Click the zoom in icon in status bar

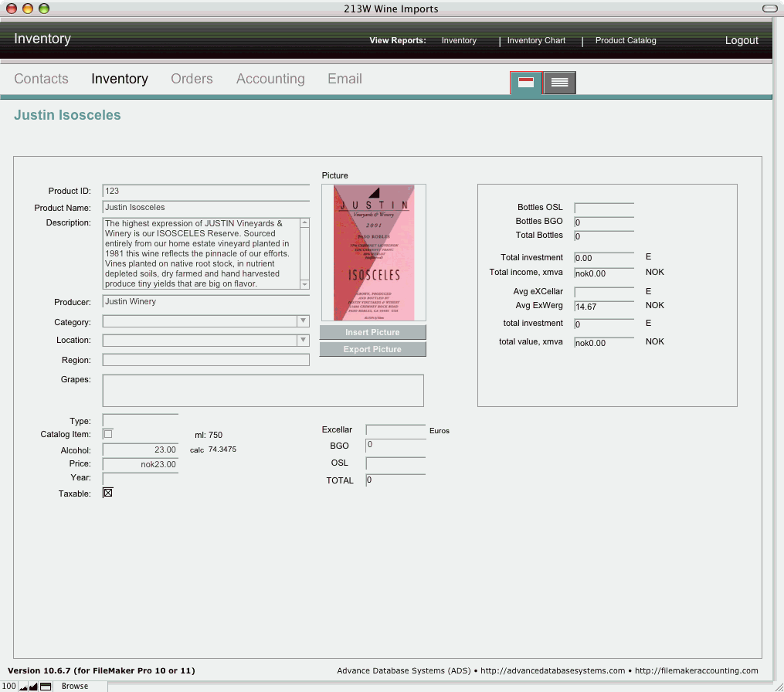(x=33, y=687)
